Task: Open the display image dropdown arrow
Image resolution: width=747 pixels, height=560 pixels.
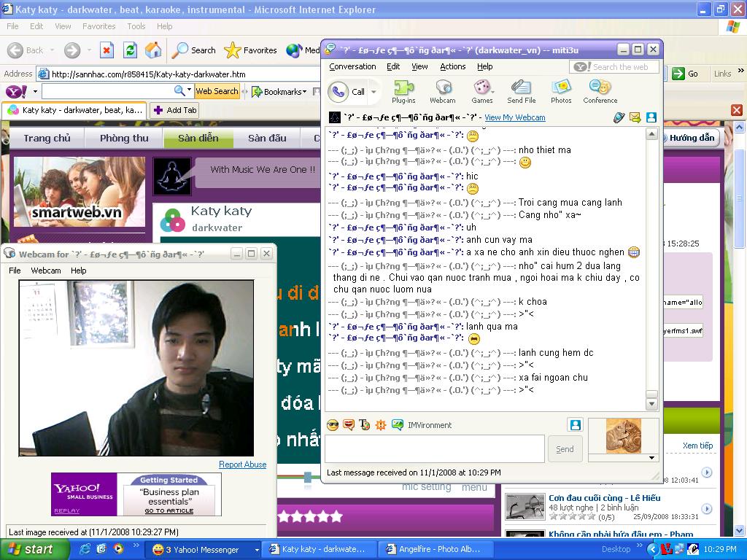Action: (651, 458)
